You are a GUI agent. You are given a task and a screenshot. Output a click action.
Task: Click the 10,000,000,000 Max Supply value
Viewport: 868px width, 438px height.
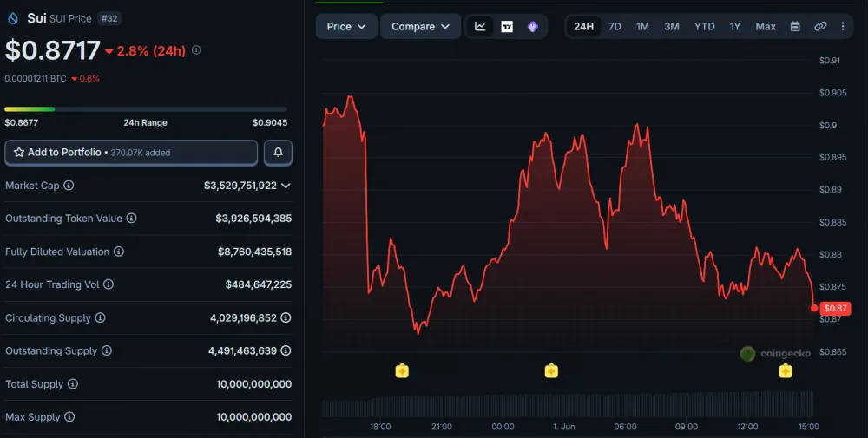pyautogui.click(x=254, y=416)
